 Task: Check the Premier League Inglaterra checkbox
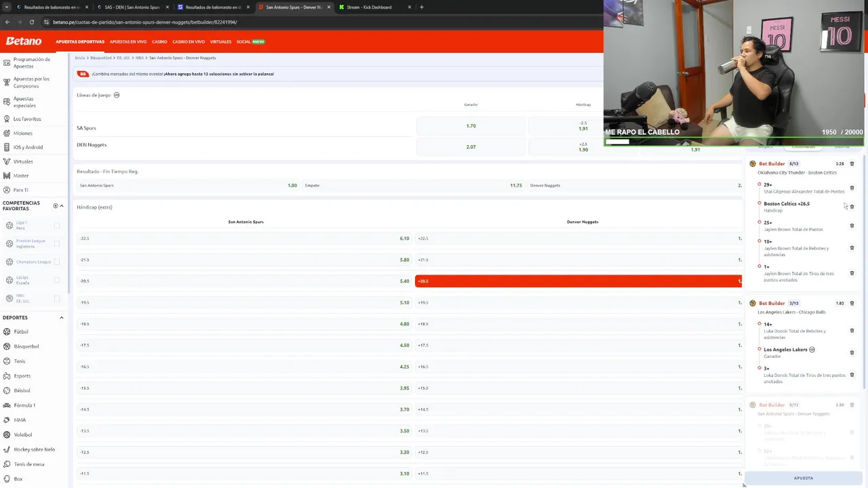pos(57,243)
